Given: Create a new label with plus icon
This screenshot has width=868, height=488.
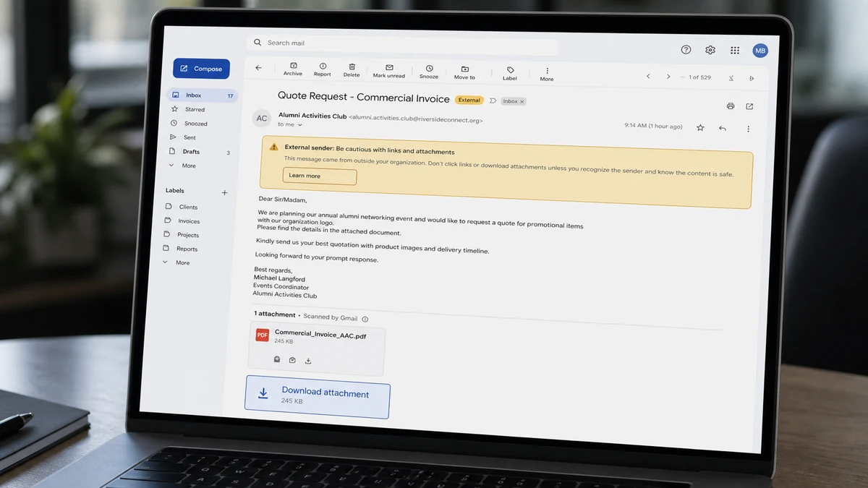Looking at the screenshot, I should click(x=224, y=192).
